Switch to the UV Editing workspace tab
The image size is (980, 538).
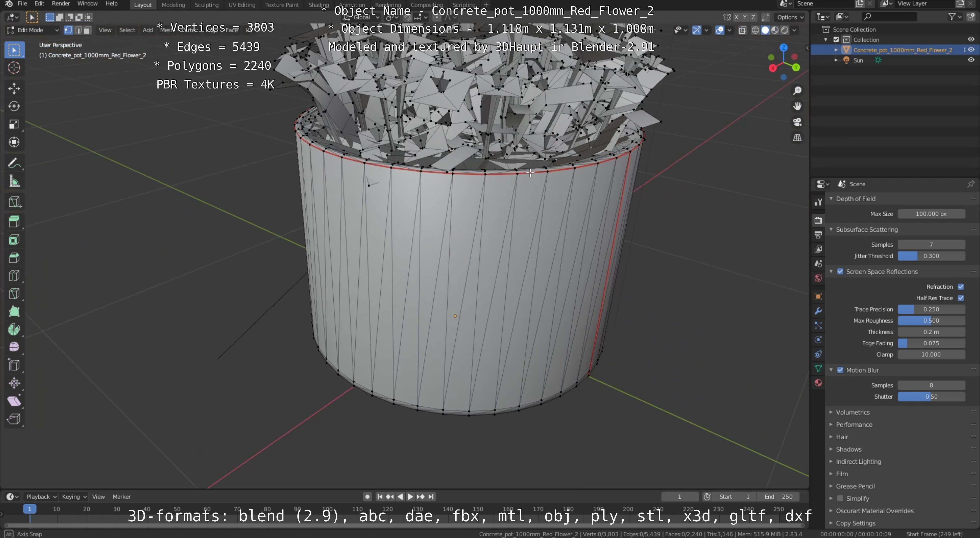(x=241, y=5)
